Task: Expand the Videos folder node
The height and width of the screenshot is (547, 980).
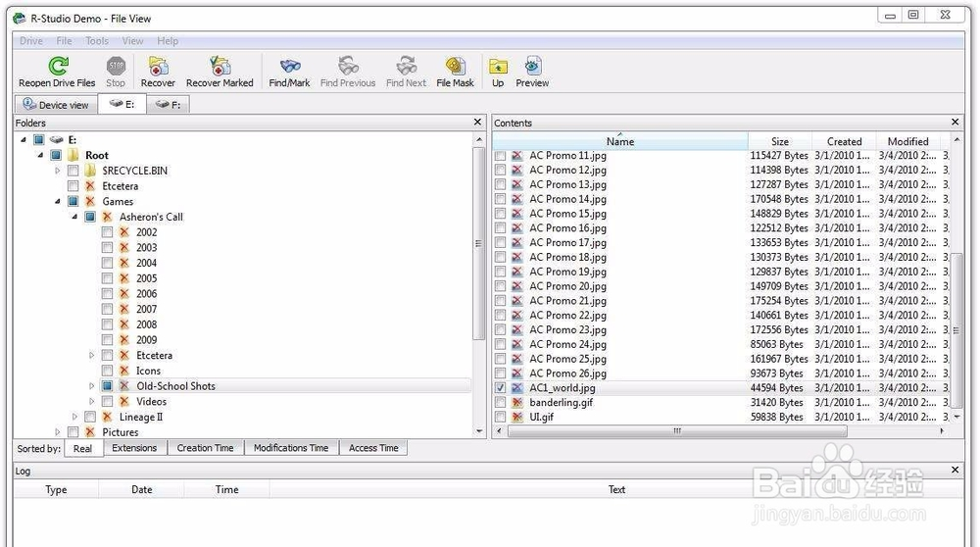Action: tap(92, 401)
